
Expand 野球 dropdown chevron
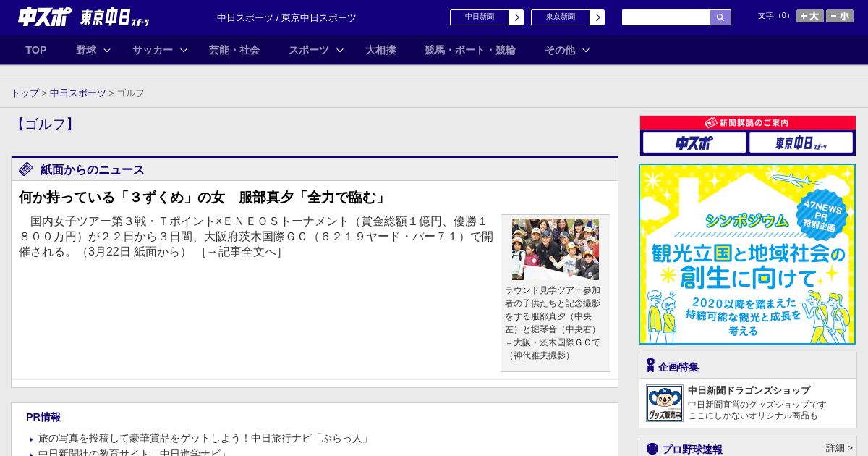(107, 50)
